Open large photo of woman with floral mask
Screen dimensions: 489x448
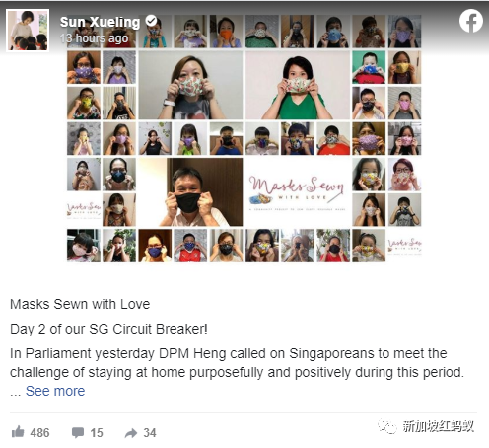click(190, 85)
